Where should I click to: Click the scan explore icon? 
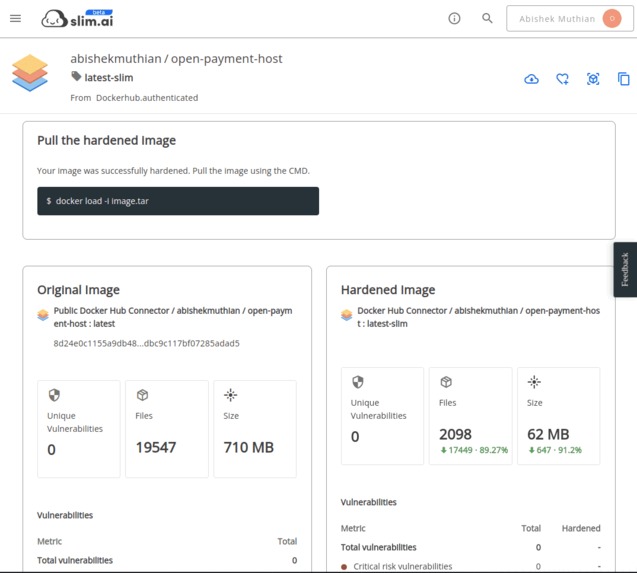pos(593,79)
